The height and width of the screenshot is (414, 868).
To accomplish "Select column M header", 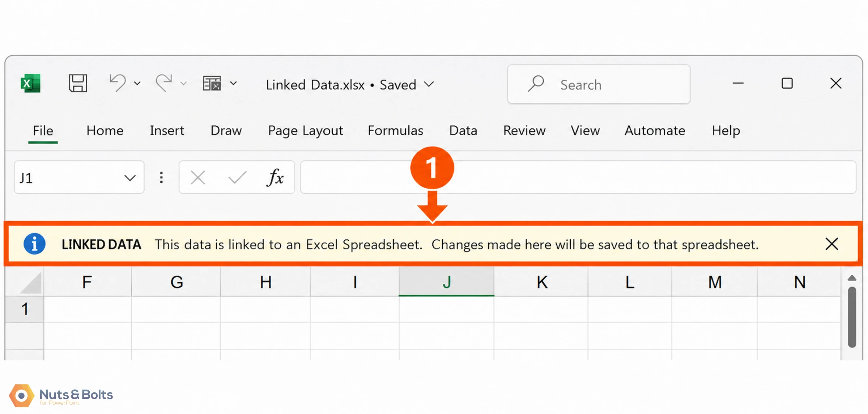I will [x=715, y=282].
